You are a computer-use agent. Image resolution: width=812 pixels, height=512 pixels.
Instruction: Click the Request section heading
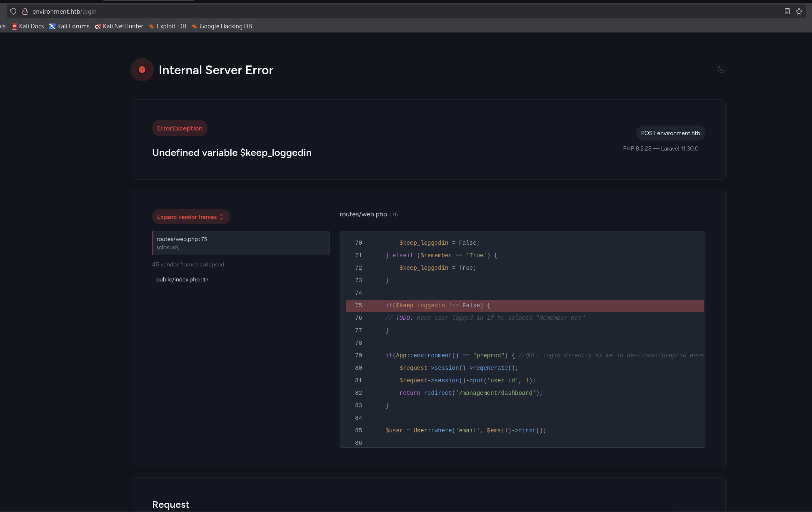pos(170,504)
